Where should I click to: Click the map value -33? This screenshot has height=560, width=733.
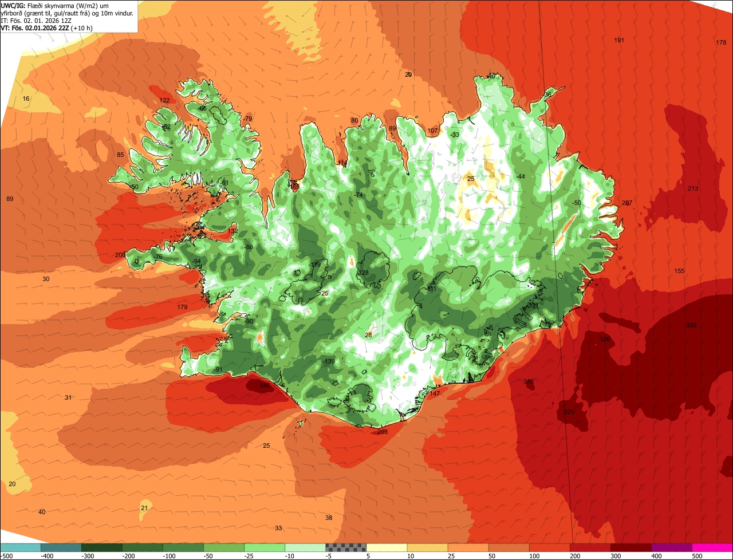(x=454, y=135)
